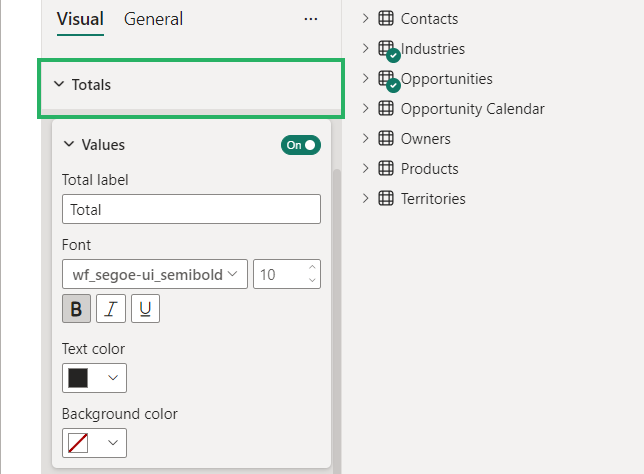Click the Contacts table icon
This screenshot has height=474, width=644.
point(386,19)
